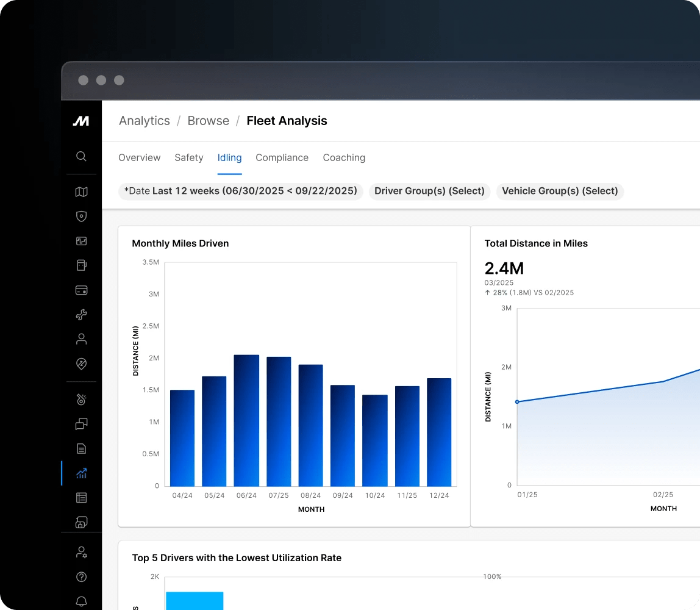Viewport: 700px width, 610px height.
Task: Open the maintenance wrench icon
Action: [81, 315]
